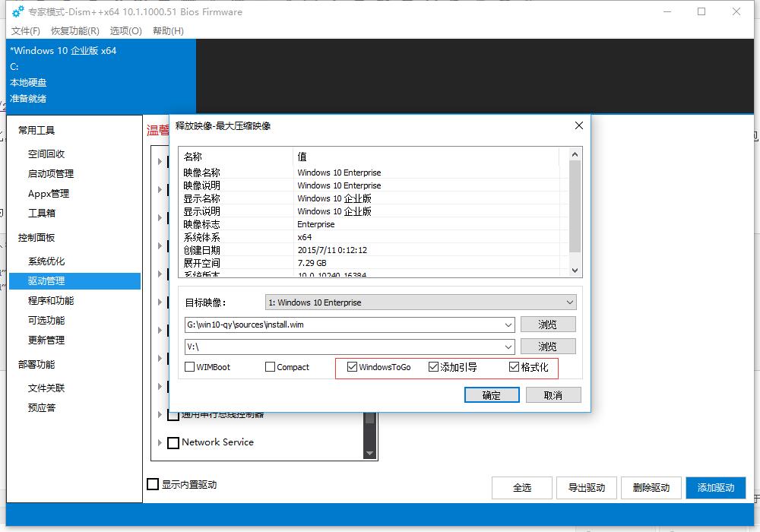Select the 映像说明 row
Image resolution: width=760 pixels, height=532 pixels.
point(374,185)
